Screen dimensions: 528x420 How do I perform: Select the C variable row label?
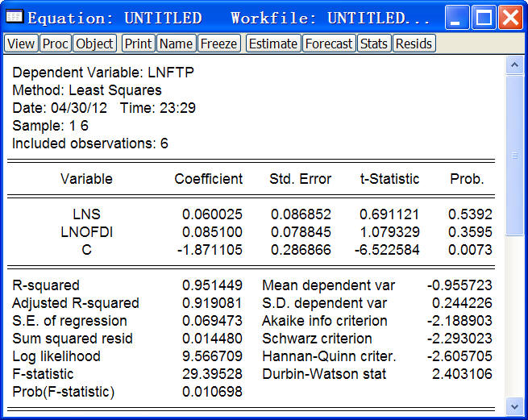click(x=86, y=250)
